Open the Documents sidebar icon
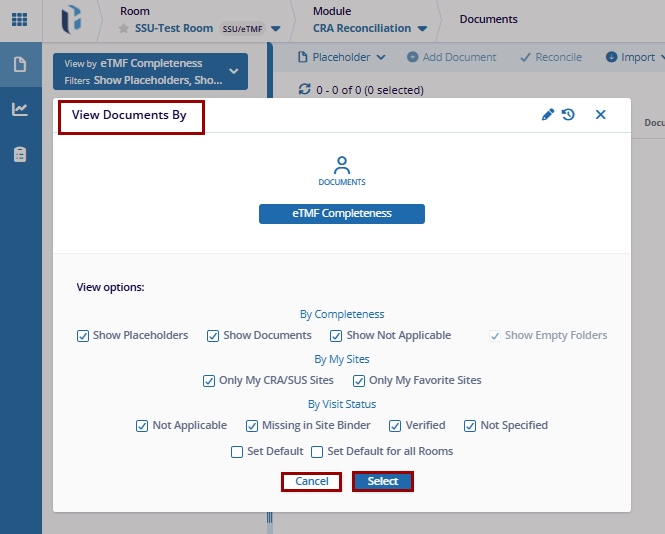Image resolution: width=665 pixels, height=534 pixels. click(x=20, y=65)
